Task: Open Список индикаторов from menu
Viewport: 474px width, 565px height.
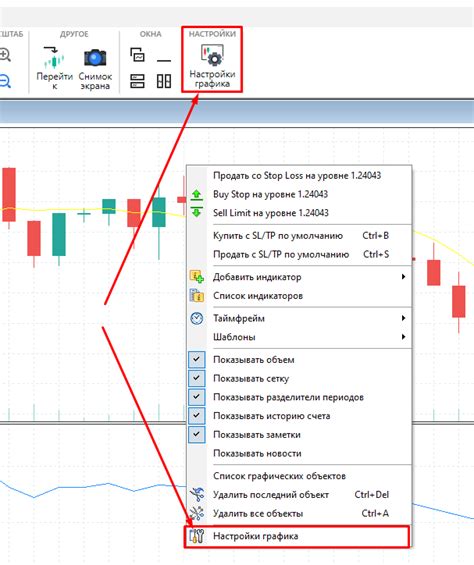Action: (299, 296)
